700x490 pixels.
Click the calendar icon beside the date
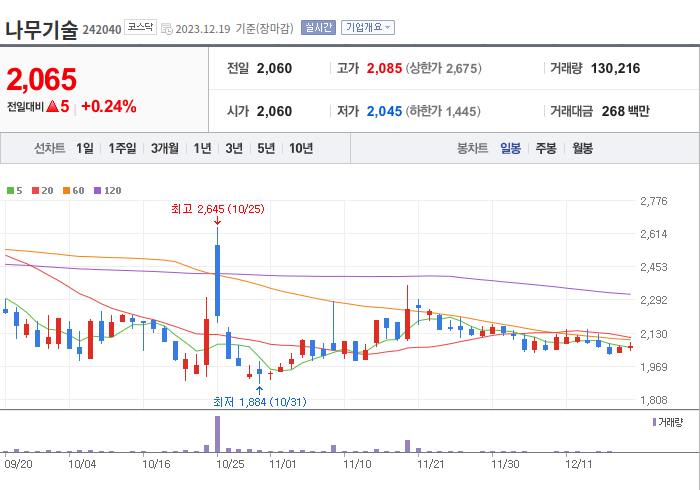167,29
